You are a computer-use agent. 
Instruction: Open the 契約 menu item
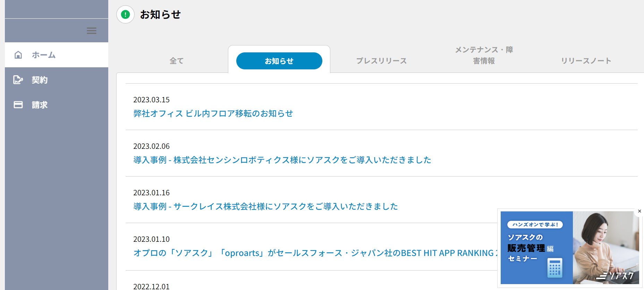click(40, 80)
